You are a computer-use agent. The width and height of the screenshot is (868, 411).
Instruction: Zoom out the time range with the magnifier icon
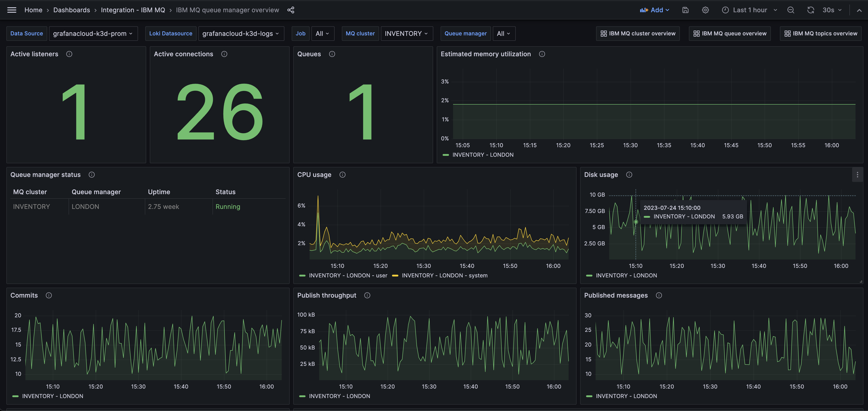click(x=791, y=10)
